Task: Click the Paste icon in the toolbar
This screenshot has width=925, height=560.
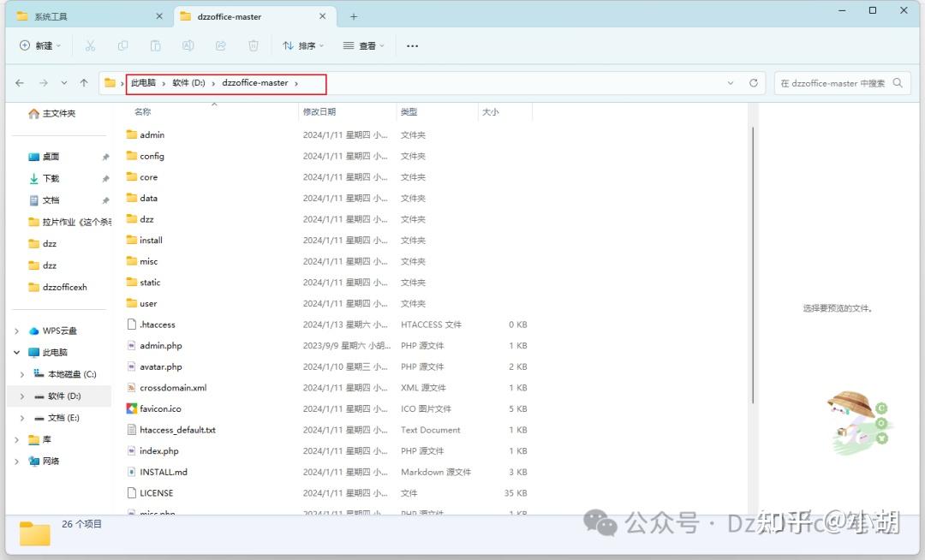Action: click(155, 45)
